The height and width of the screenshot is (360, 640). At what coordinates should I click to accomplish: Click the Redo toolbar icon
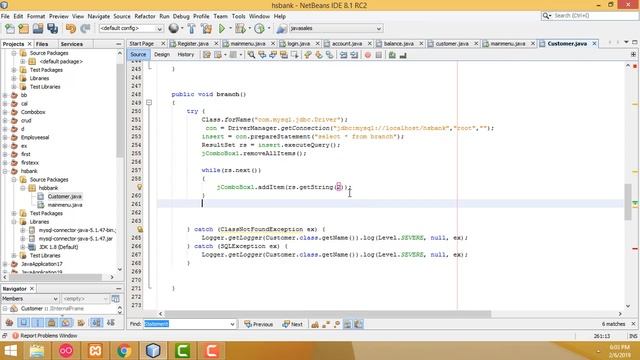tap(85, 29)
